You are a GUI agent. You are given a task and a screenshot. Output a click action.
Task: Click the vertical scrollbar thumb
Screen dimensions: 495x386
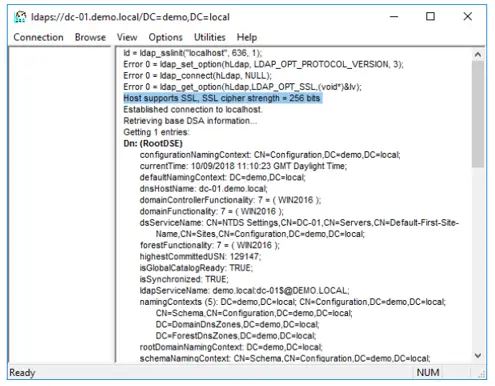point(478,114)
